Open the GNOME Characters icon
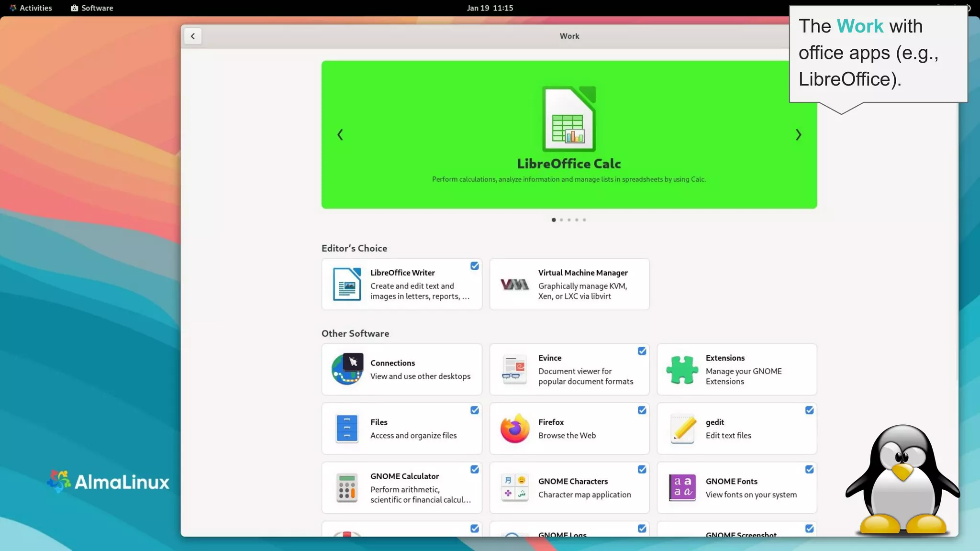 coord(514,487)
